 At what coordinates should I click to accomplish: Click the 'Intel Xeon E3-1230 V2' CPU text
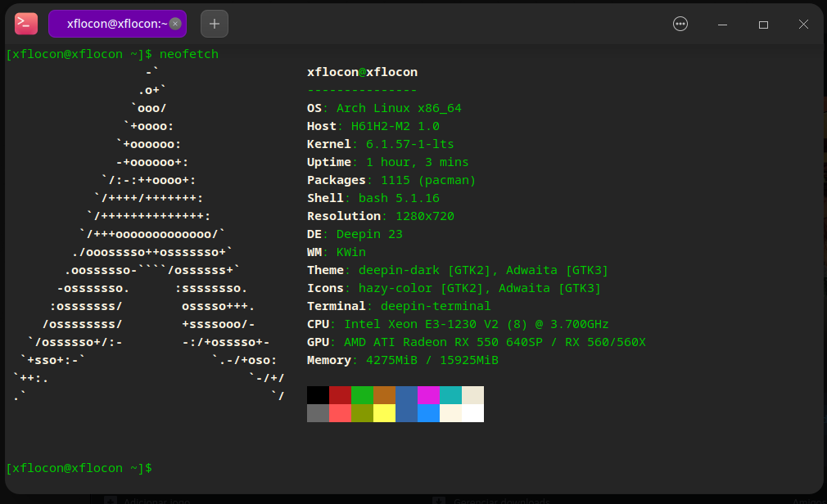point(421,324)
